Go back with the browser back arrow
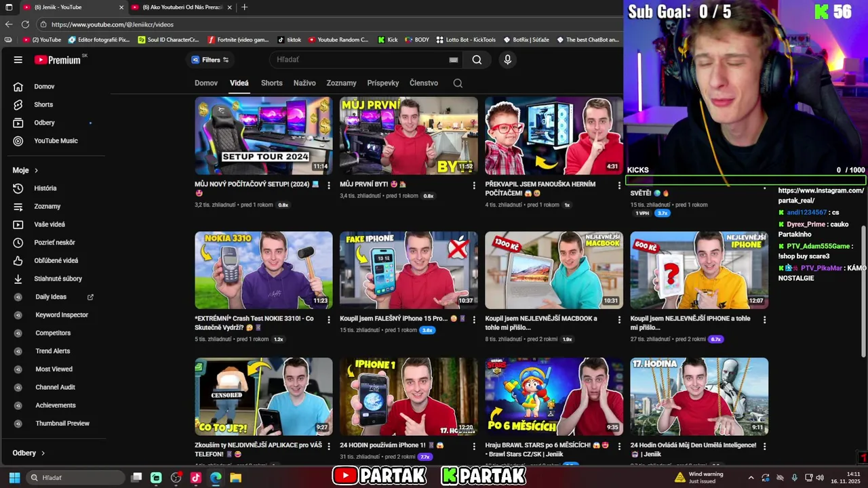 click(x=9, y=24)
